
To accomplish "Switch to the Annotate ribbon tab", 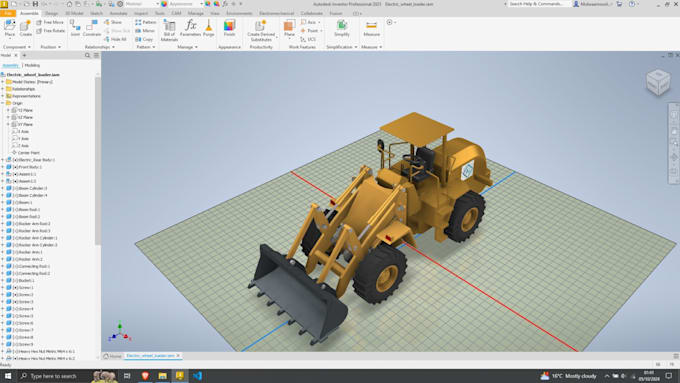I will [118, 13].
